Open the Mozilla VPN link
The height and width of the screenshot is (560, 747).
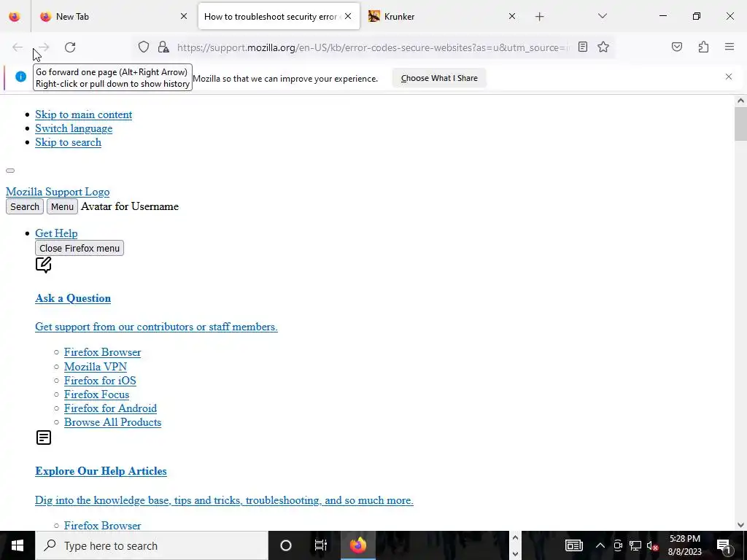tap(96, 367)
